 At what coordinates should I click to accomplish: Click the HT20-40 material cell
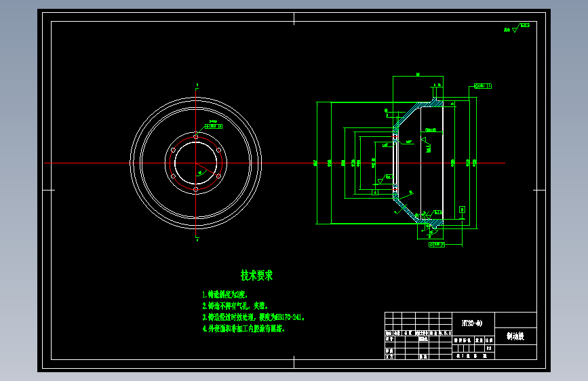click(x=473, y=323)
